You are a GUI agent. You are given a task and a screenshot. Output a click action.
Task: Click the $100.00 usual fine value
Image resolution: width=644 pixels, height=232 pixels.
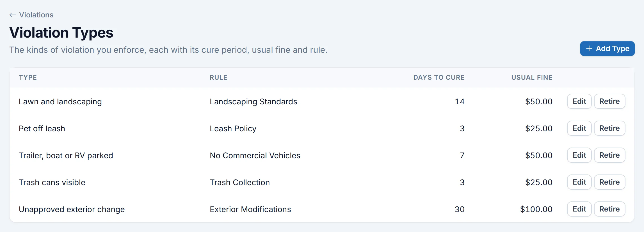coord(536,209)
